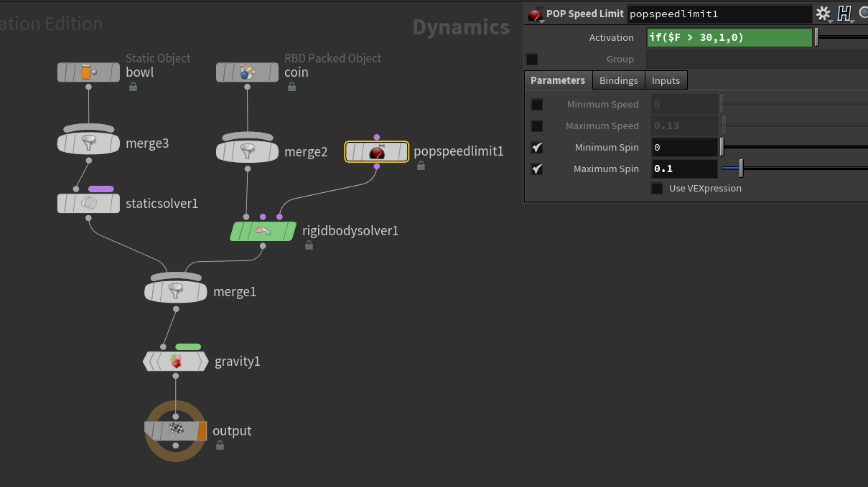Select the merge3 node
This screenshot has width=868, height=487.
88,143
